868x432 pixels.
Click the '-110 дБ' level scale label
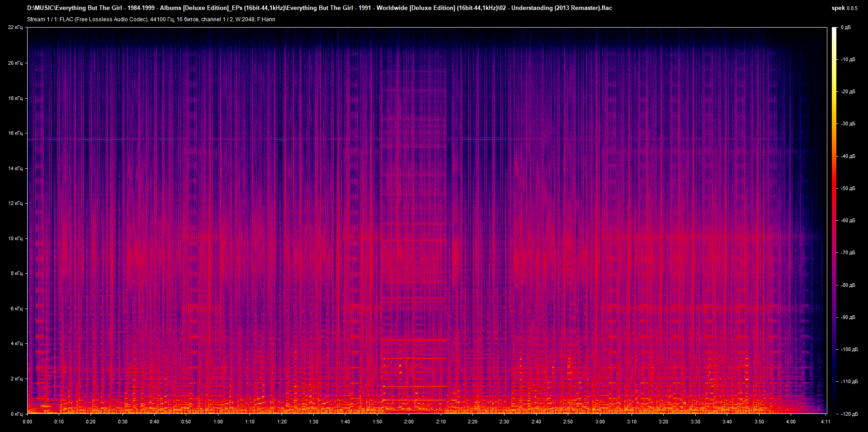tap(849, 382)
